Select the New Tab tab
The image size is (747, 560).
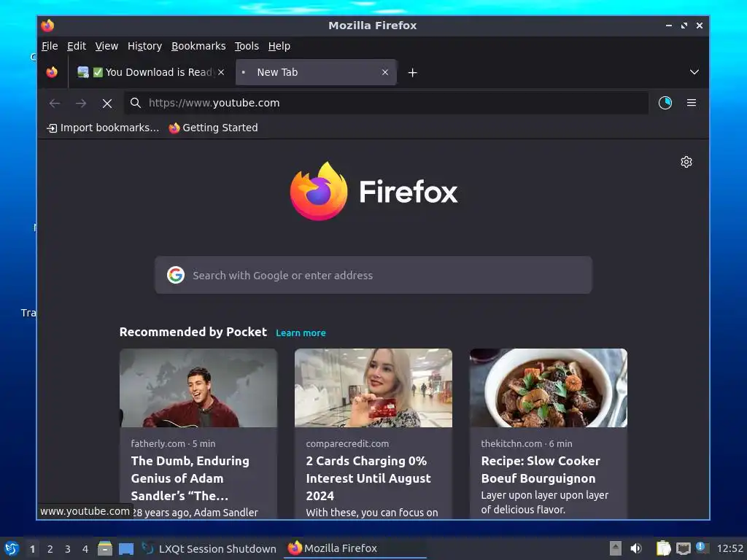click(316, 72)
